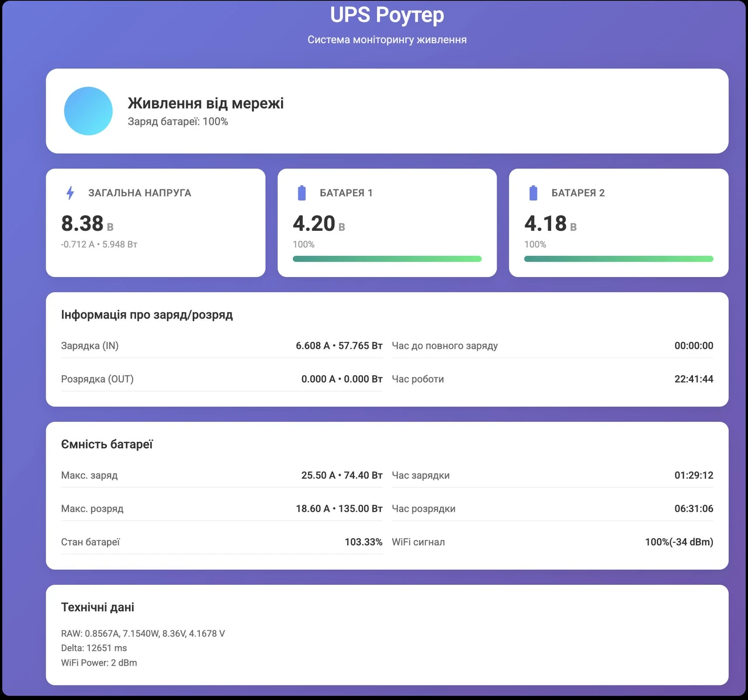Click the blue power status circle indicator

[x=88, y=111]
